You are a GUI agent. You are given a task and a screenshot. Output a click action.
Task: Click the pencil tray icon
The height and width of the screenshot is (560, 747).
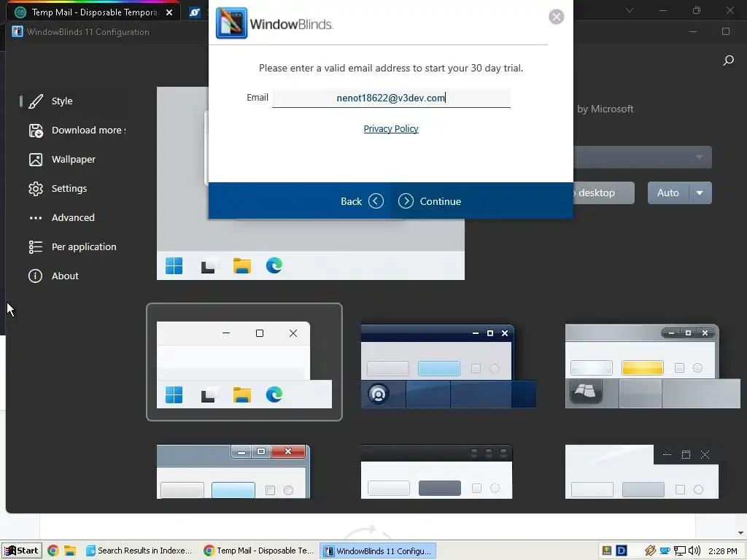pyautogui.click(x=650, y=551)
